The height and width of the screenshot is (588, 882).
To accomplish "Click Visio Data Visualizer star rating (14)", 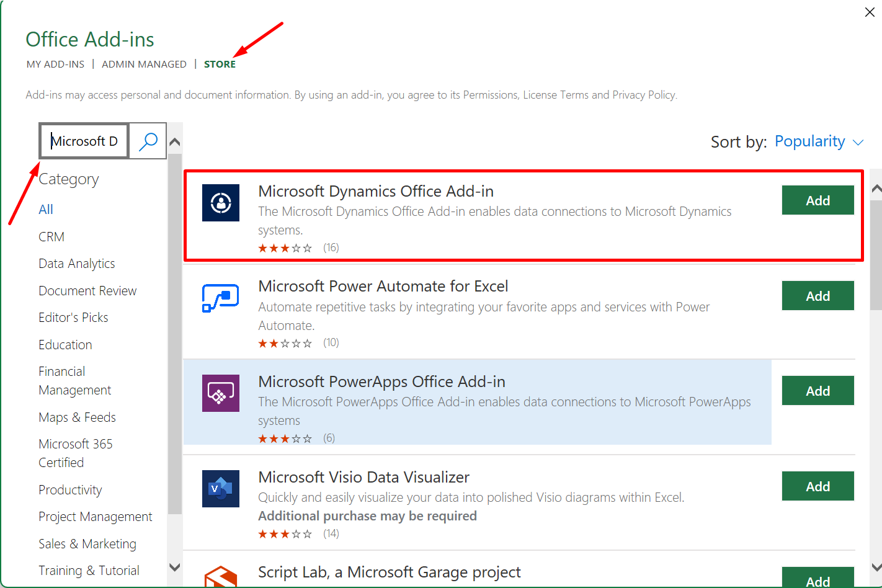I will [298, 534].
